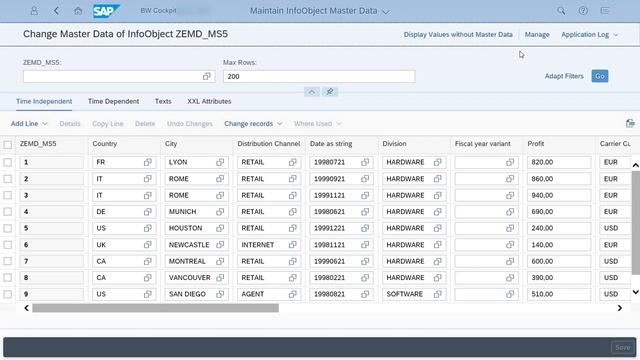Click the table's vertical scrollbar thumb
Screen dimensions: 640x360
[x=636, y=223]
